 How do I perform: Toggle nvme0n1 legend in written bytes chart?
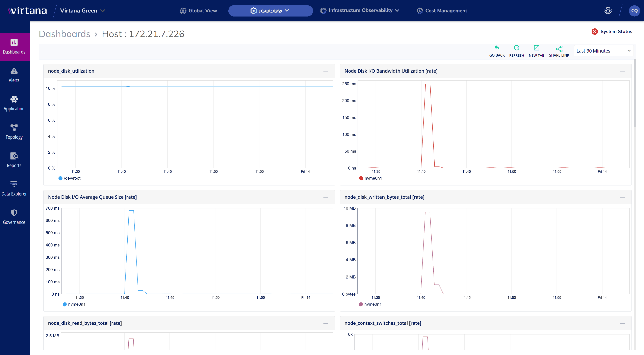[x=370, y=304]
